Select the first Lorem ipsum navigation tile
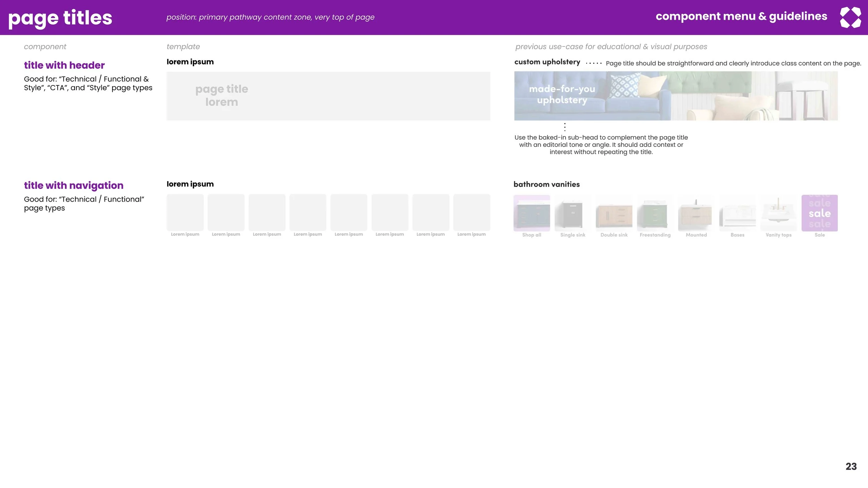The height and width of the screenshot is (488, 868). (185, 212)
